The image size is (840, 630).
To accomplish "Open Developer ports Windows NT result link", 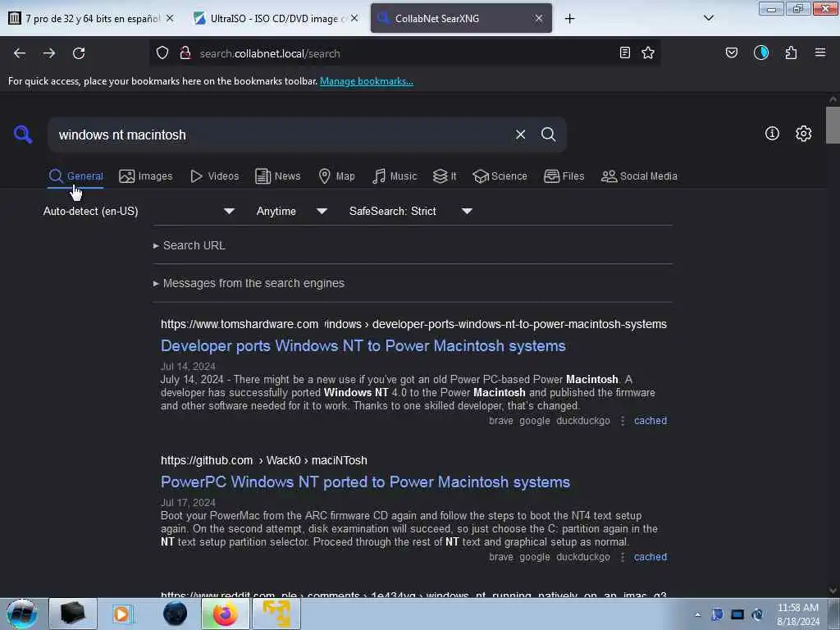I will click(363, 345).
